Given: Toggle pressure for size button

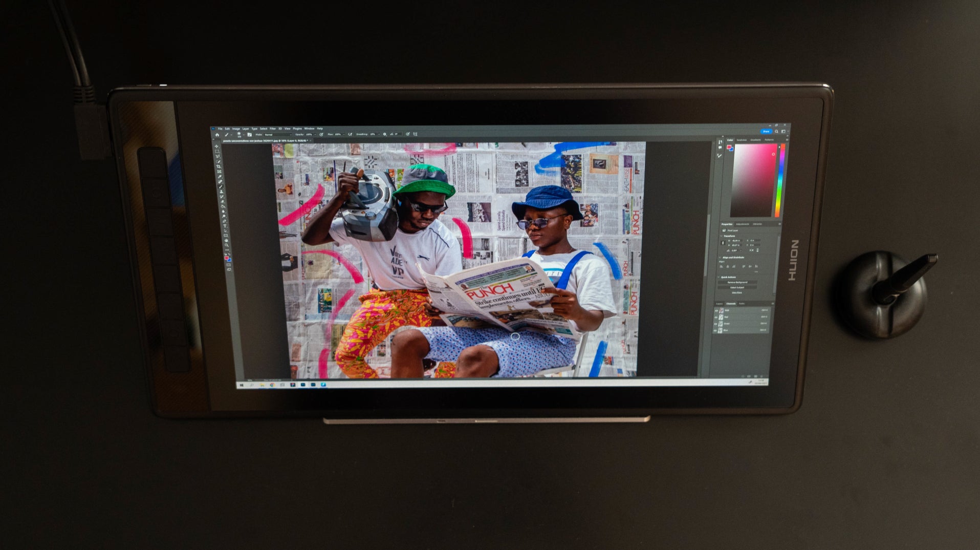Looking at the screenshot, I should coord(408,134).
